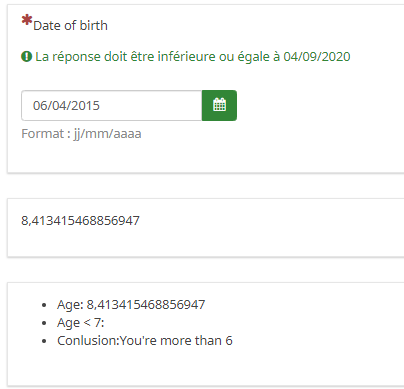
Task: Click the word "birth" in the question title
Action: pyautogui.click(x=94, y=26)
